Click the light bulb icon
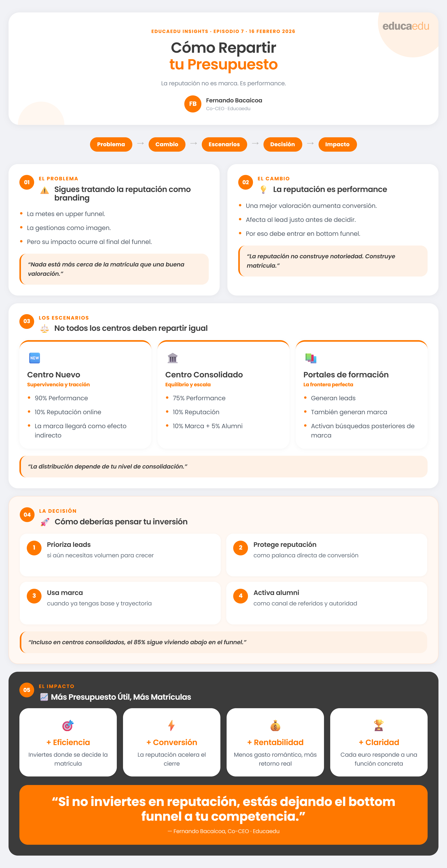This screenshot has width=447, height=868. point(263,190)
